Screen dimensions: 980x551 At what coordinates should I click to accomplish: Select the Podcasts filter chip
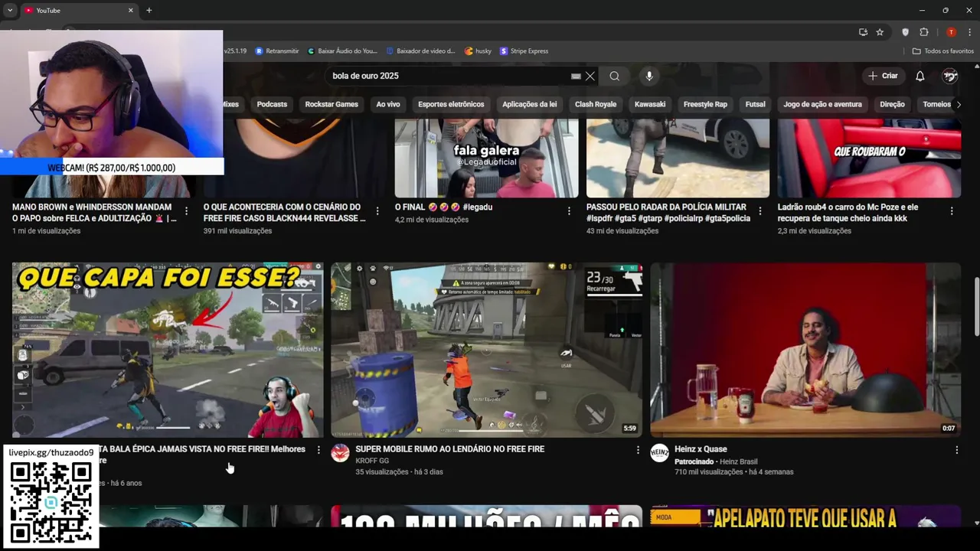pos(272,104)
